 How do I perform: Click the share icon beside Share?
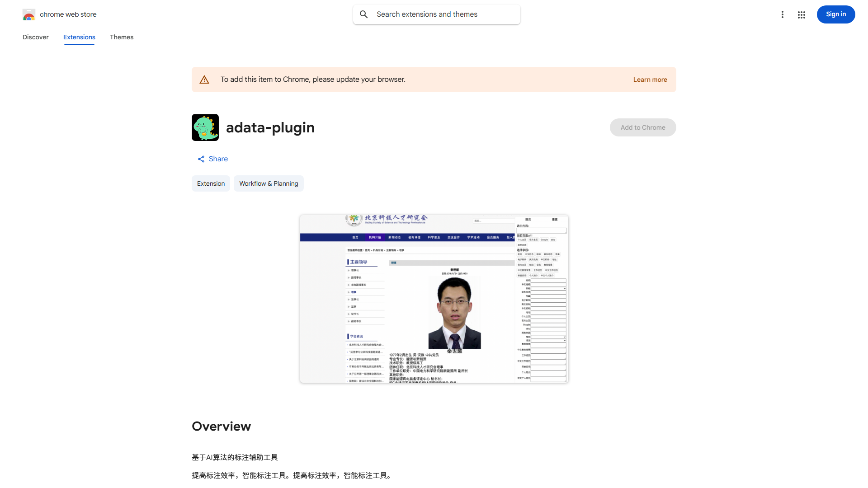click(x=201, y=159)
